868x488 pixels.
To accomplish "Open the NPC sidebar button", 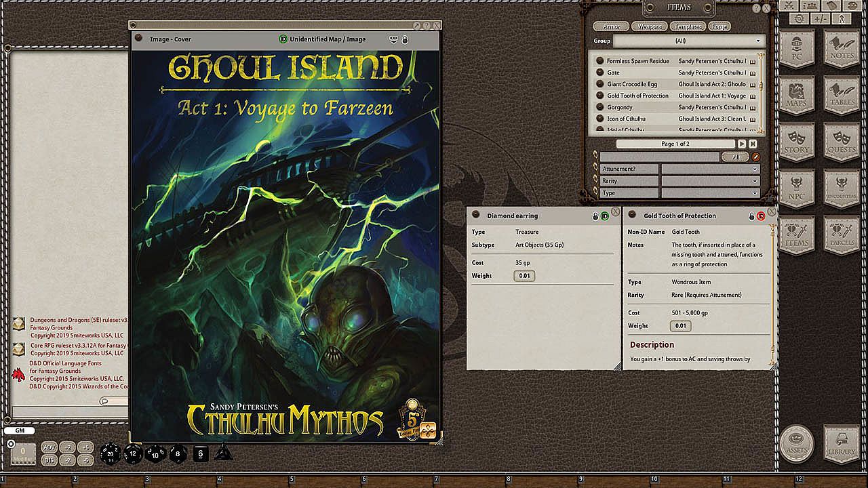I will [797, 189].
